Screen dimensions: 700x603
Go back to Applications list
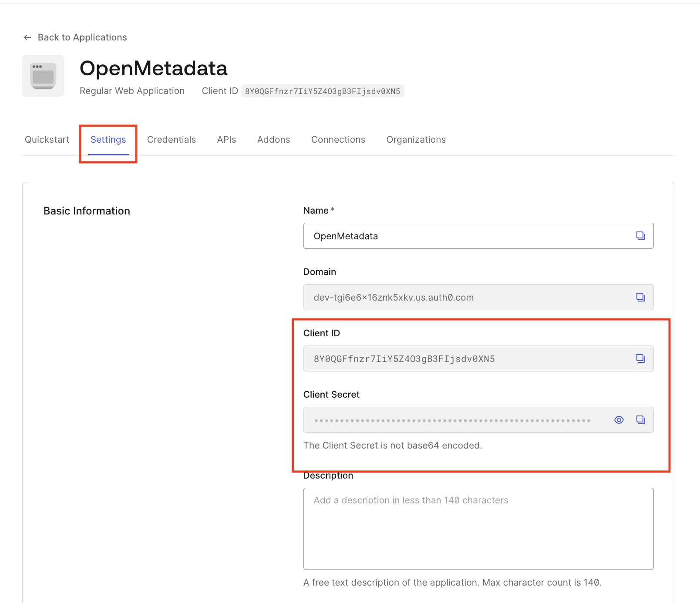(82, 37)
